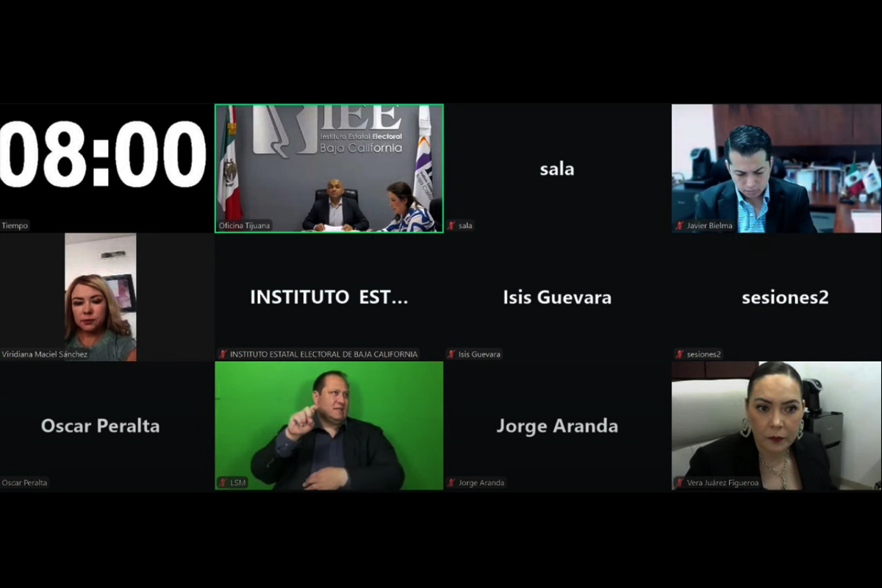Click Jorge Aranda's muted microphone icon
This screenshot has height=588, width=882.
coord(451,483)
